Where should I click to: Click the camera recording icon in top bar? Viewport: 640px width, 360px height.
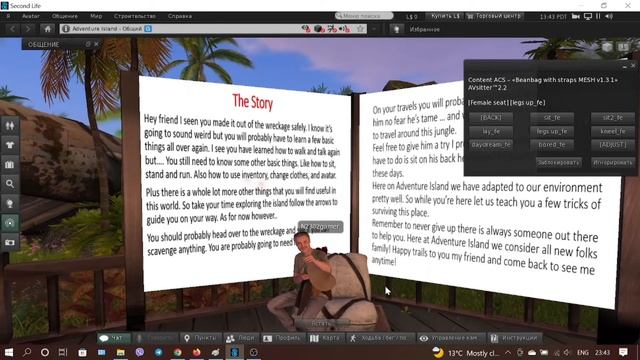pyautogui.click(x=576, y=16)
